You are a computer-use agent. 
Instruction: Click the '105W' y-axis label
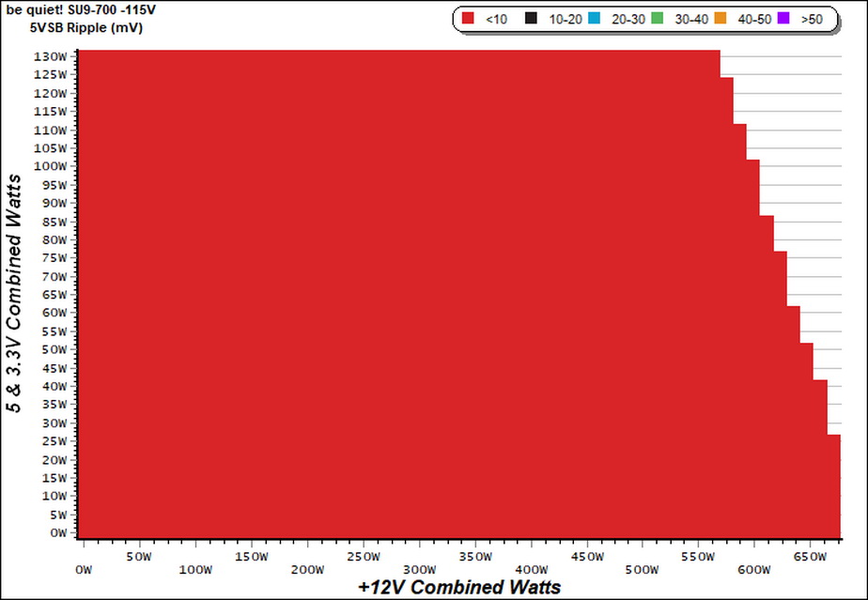click(x=51, y=148)
